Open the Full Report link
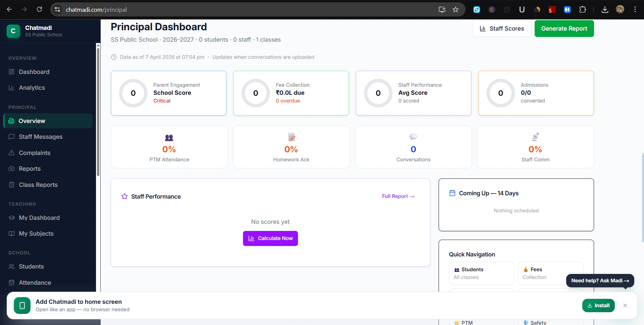Image resolution: width=644 pixels, height=325 pixels. tap(398, 196)
